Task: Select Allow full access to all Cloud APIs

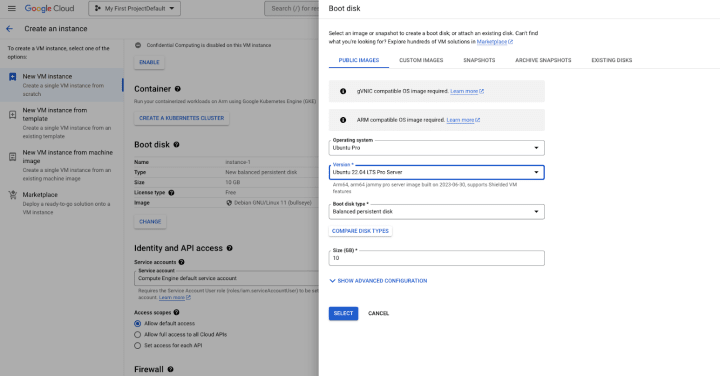Action: pos(137,335)
